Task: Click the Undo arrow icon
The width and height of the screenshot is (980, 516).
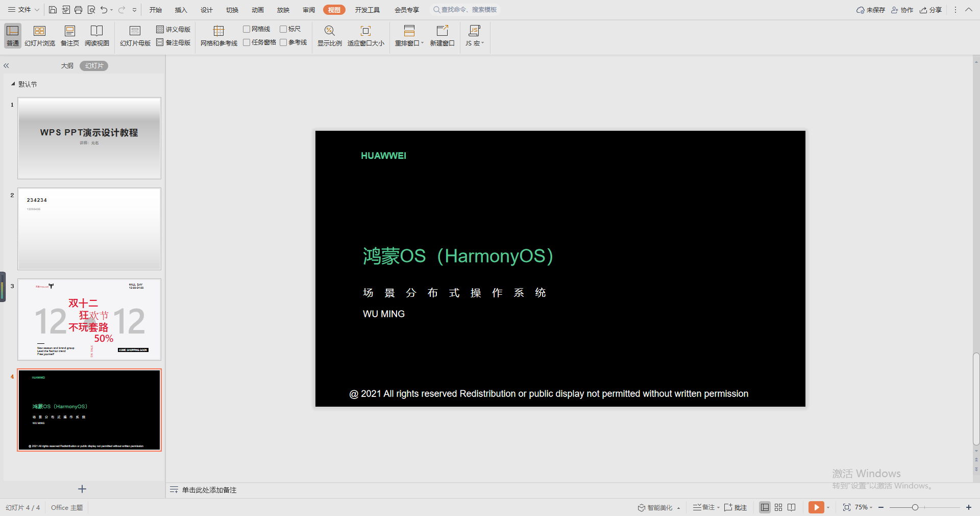Action: [104, 10]
